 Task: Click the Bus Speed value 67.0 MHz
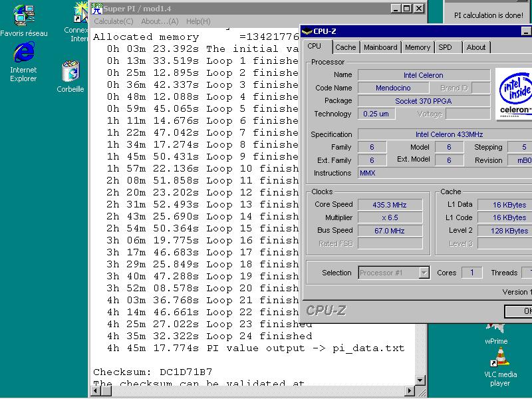[390, 231]
